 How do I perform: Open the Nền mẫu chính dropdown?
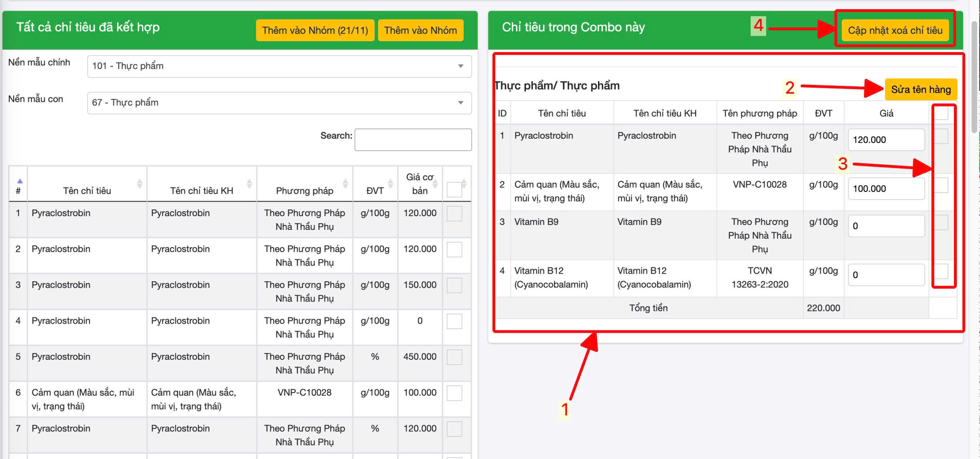(279, 66)
